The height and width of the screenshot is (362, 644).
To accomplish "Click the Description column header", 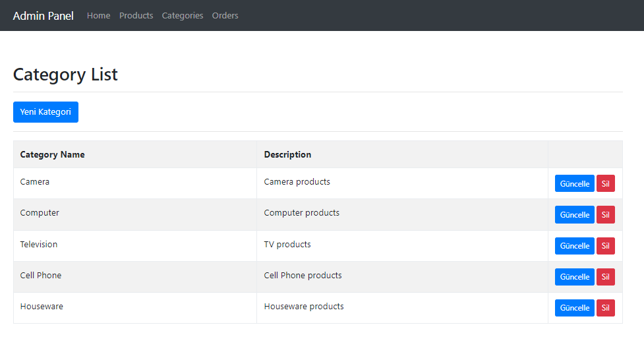I will point(287,154).
